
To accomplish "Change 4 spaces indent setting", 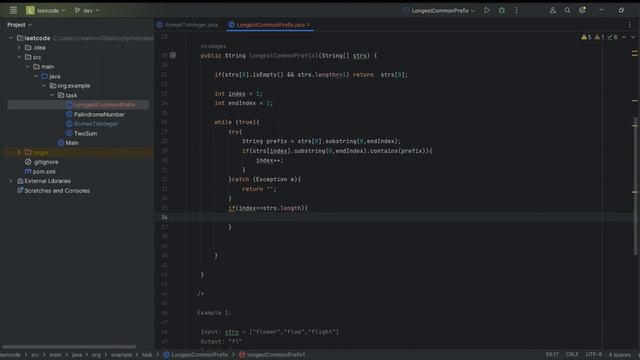I will tap(619, 354).
